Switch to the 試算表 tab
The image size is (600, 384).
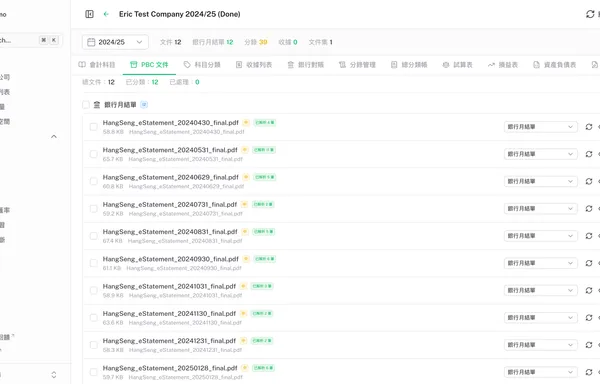click(x=458, y=65)
